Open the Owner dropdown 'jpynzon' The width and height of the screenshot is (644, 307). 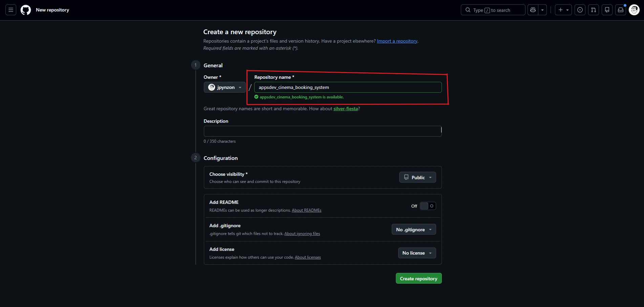(225, 87)
